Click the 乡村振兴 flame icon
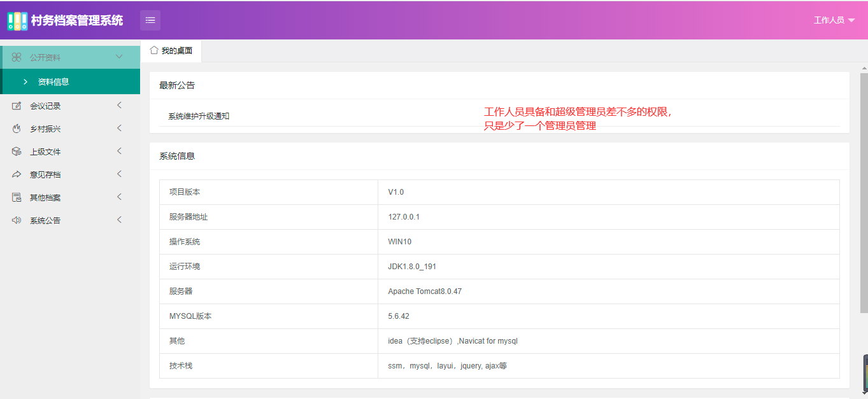The image size is (868, 399). pos(17,129)
